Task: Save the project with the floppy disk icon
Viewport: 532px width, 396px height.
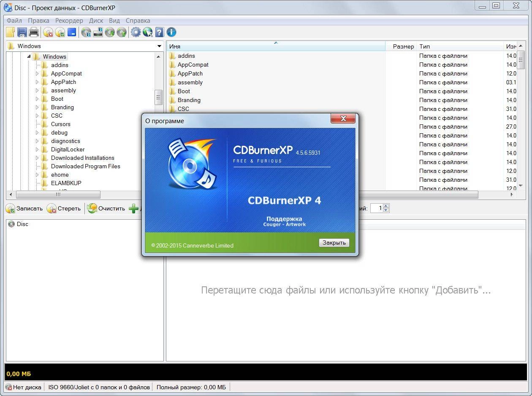Action: (22, 32)
